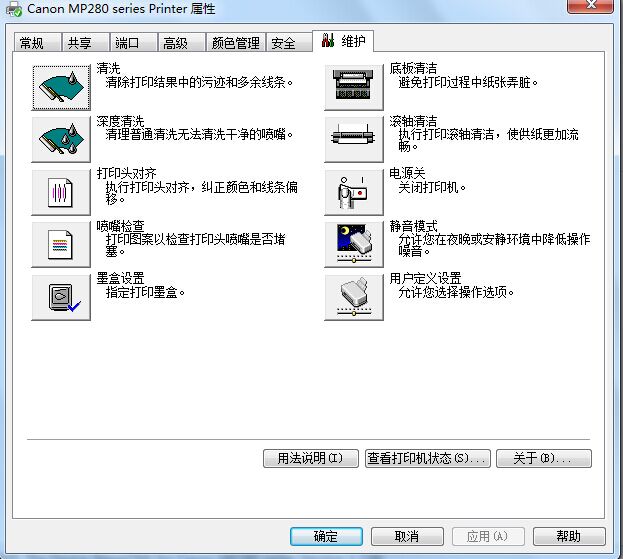
Task: Select the 高级 tab
Action: (182, 43)
